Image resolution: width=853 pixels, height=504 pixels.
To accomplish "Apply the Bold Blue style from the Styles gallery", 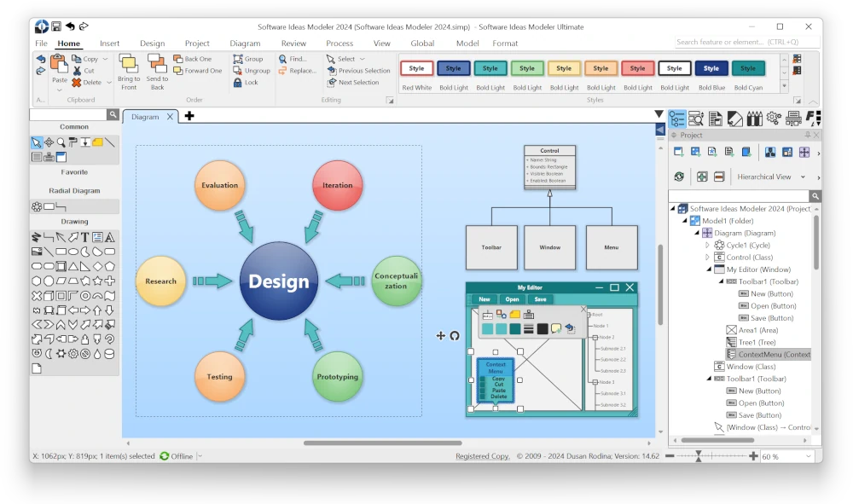I will 711,68.
